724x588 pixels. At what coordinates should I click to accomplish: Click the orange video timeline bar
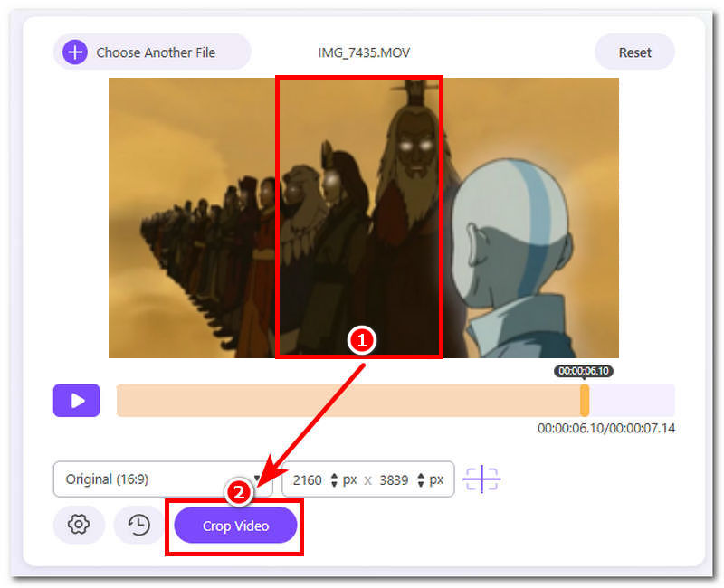(348, 400)
